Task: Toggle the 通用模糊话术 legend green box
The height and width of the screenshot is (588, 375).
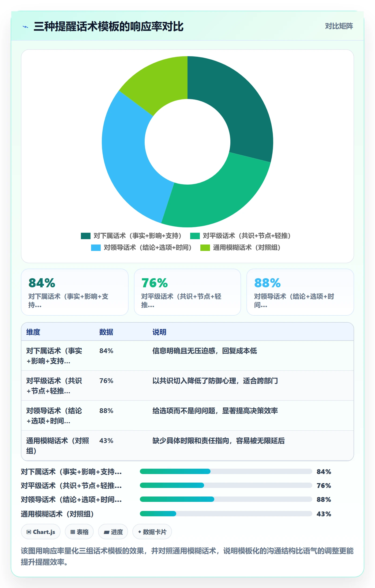Action: pos(205,247)
